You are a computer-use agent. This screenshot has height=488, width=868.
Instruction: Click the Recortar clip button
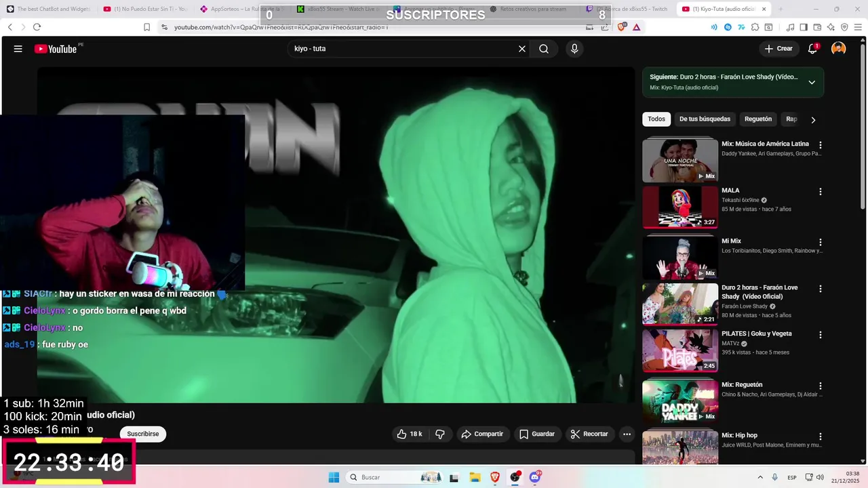point(589,434)
